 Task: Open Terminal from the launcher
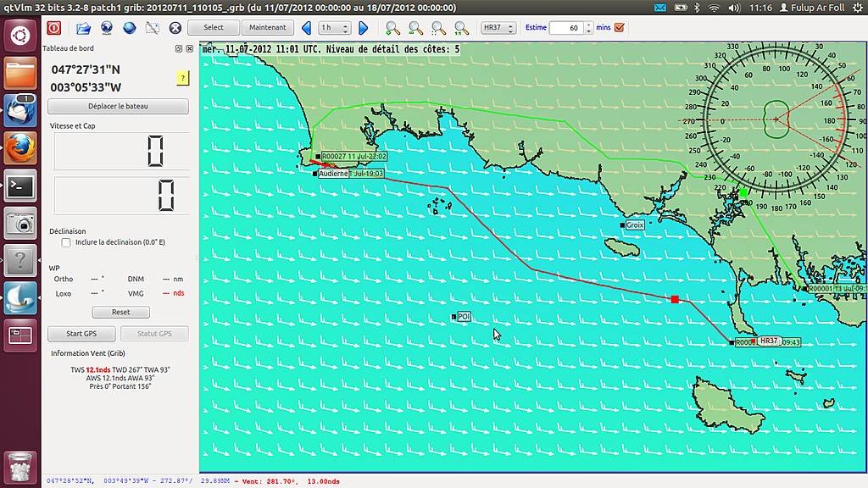20,186
